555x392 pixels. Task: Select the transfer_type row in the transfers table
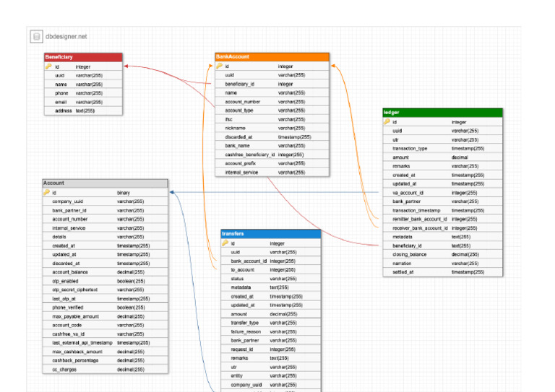tap(271, 323)
